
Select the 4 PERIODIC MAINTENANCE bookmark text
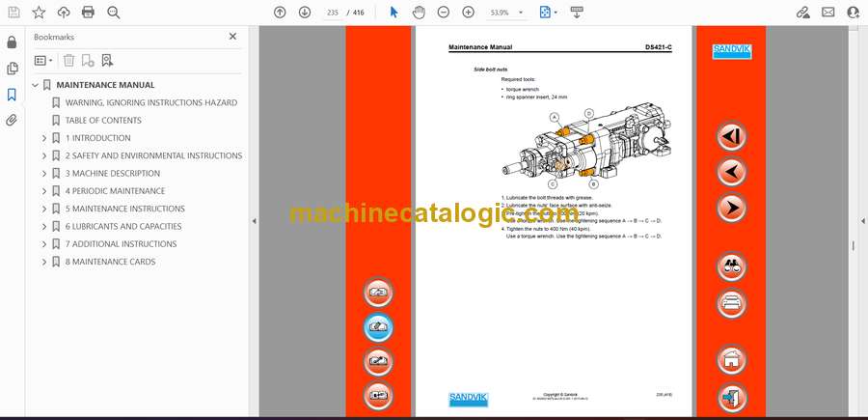coord(115,191)
